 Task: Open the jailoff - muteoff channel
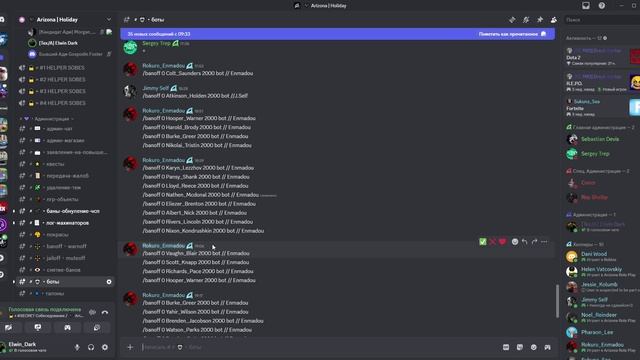65,258
